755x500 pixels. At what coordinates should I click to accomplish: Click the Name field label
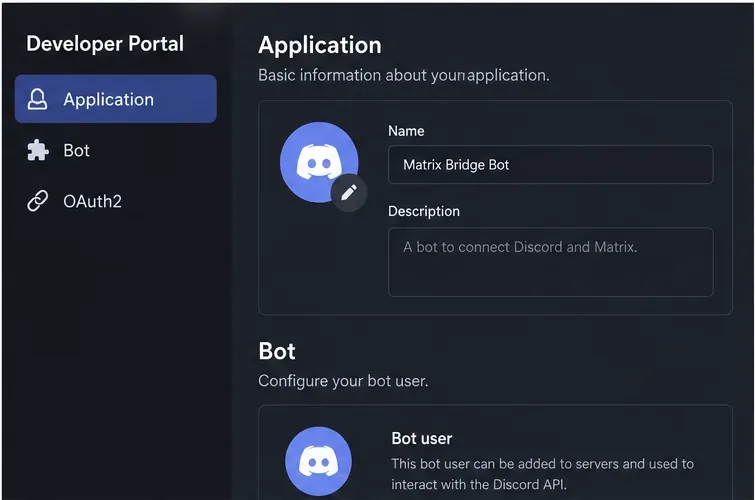pyautogui.click(x=406, y=131)
